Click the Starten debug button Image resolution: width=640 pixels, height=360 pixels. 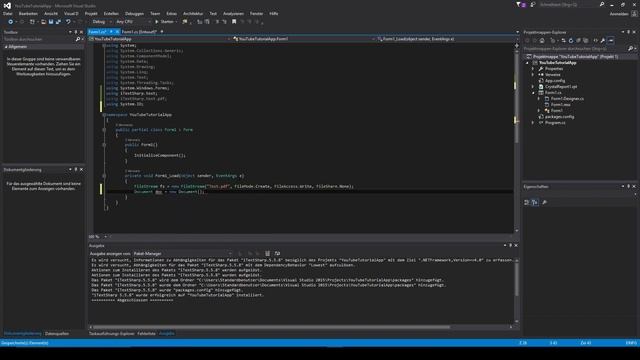pos(164,22)
